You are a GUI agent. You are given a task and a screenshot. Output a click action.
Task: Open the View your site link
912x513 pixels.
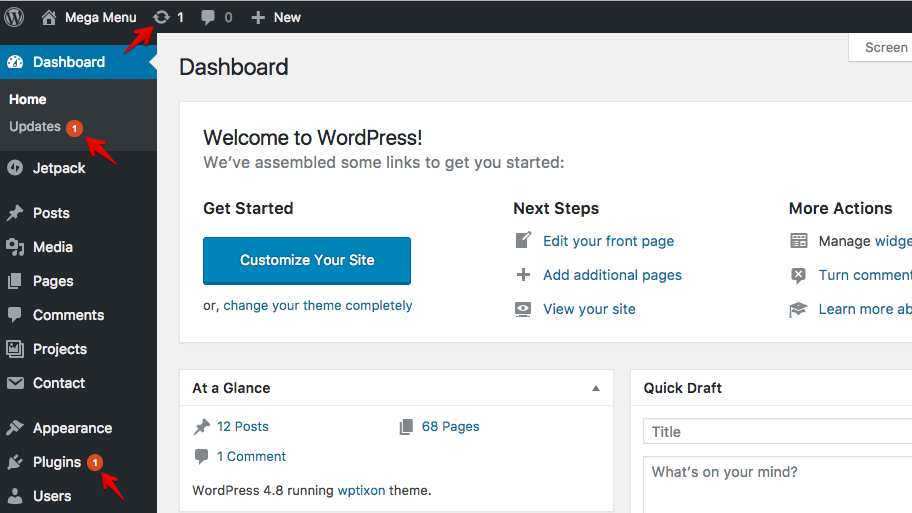589,309
